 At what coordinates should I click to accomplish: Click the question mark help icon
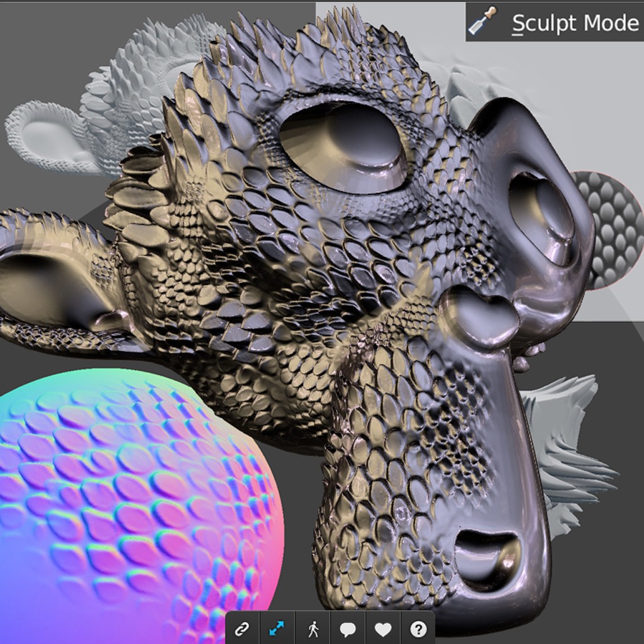pos(419,627)
